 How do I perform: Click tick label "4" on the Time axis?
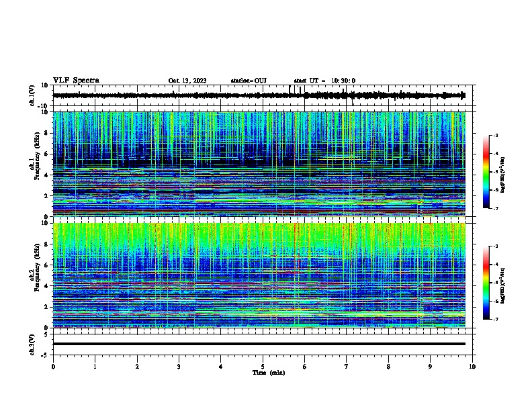coord(221,367)
